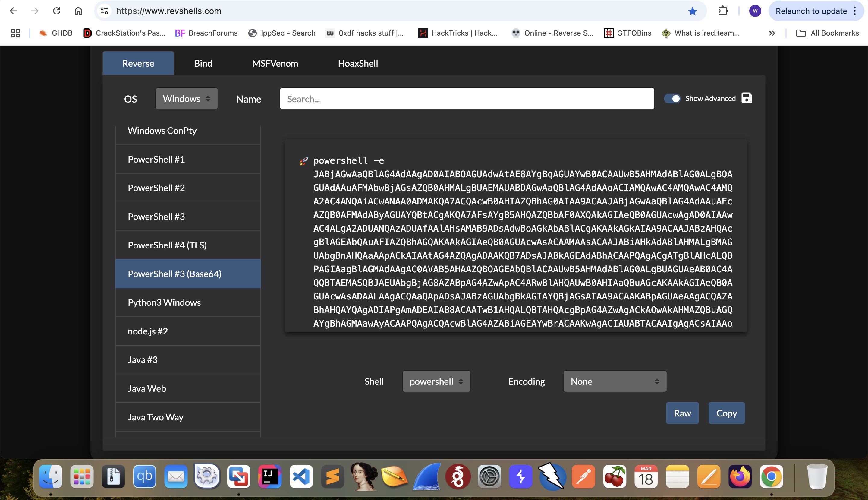
Task: Open the browser extensions puzzle icon
Action: coord(723,11)
